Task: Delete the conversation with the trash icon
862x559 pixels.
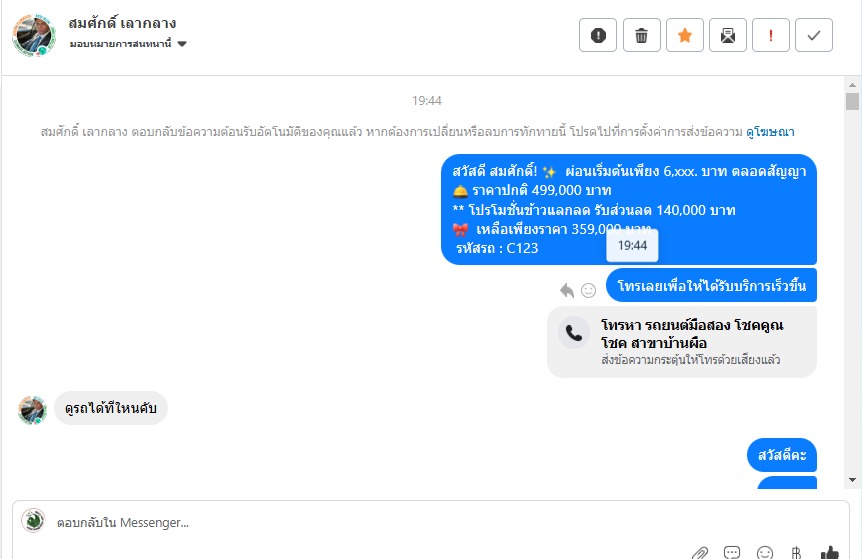Action: [x=642, y=35]
